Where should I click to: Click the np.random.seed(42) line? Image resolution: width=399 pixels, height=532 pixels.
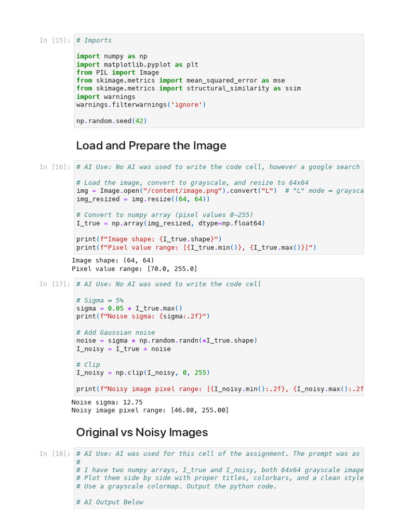pos(111,121)
